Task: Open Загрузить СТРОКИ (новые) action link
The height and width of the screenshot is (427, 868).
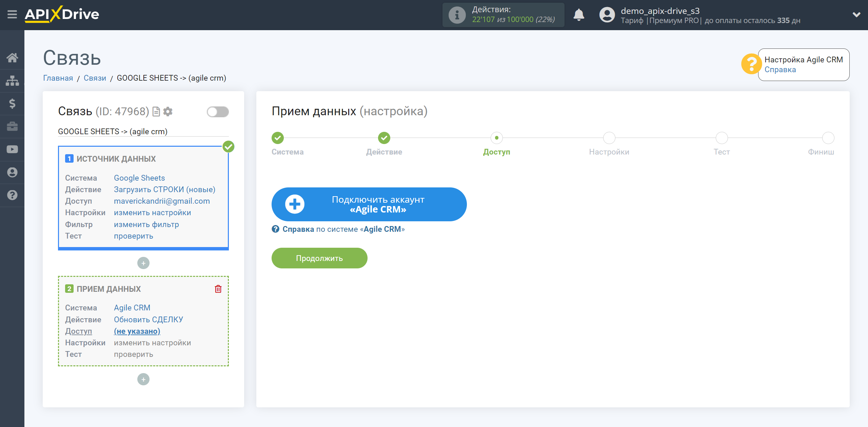Action: pos(164,189)
